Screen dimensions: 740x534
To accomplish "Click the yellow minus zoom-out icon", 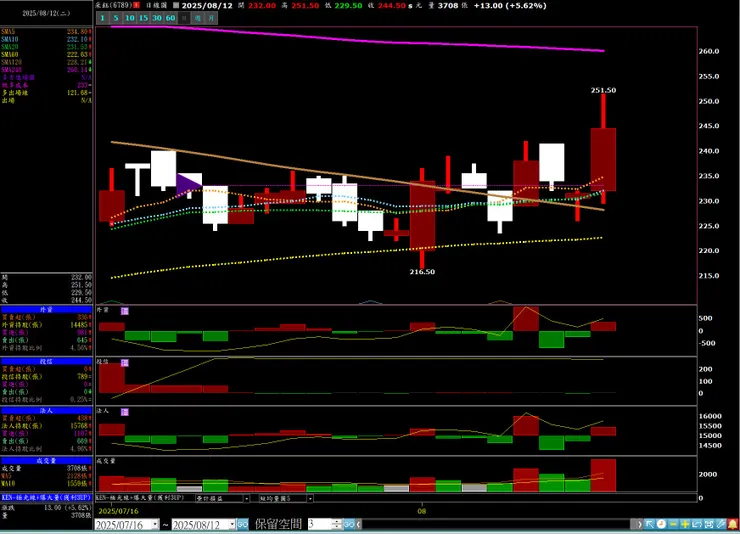I will click(x=673, y=524).
